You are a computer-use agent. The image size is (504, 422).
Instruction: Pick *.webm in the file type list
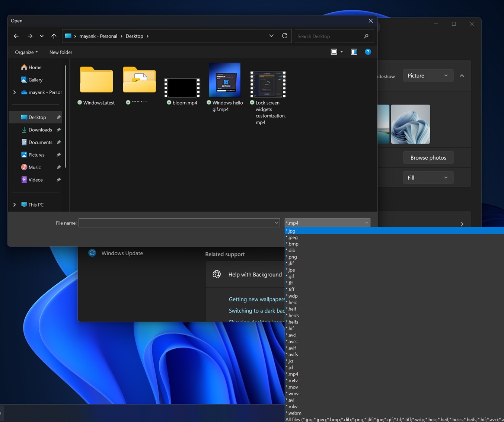[294, 413]
